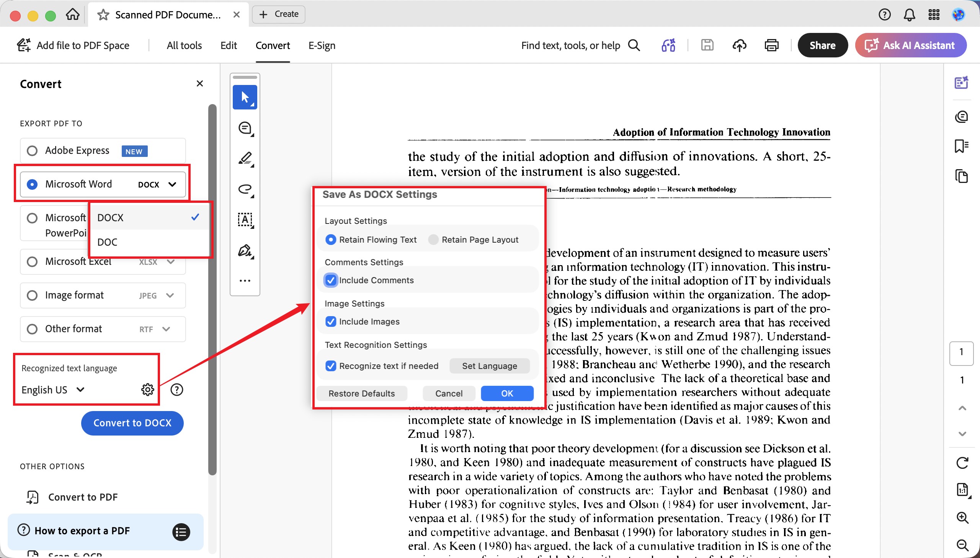Select the Adobe Express radio button

pos(32,151)
